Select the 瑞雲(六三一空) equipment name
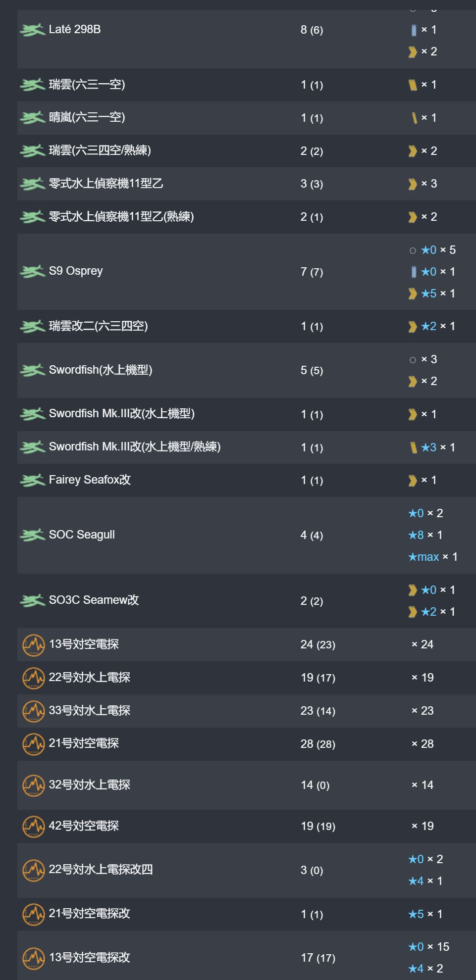 87,85
